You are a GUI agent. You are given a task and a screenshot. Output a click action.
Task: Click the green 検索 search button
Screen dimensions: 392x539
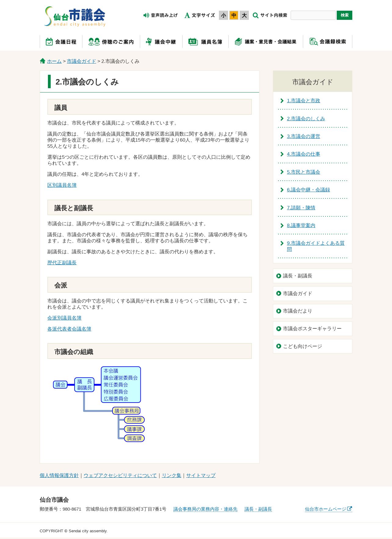tap(344, 15)
